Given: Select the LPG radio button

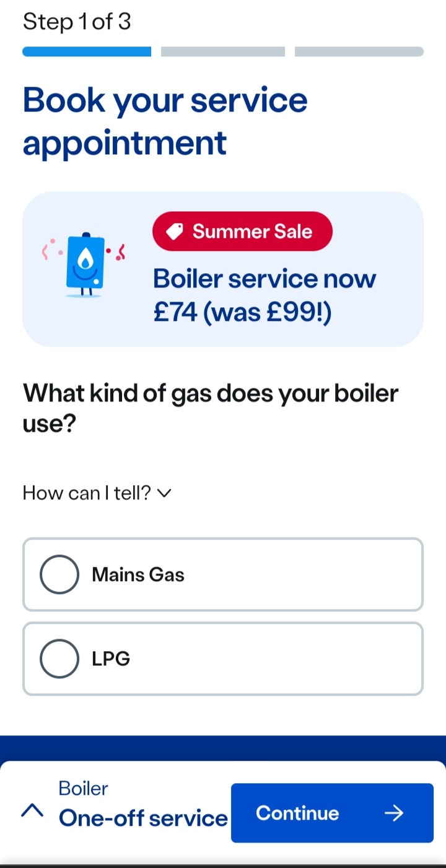Looking at the screenshot, I should click(59, 659).
